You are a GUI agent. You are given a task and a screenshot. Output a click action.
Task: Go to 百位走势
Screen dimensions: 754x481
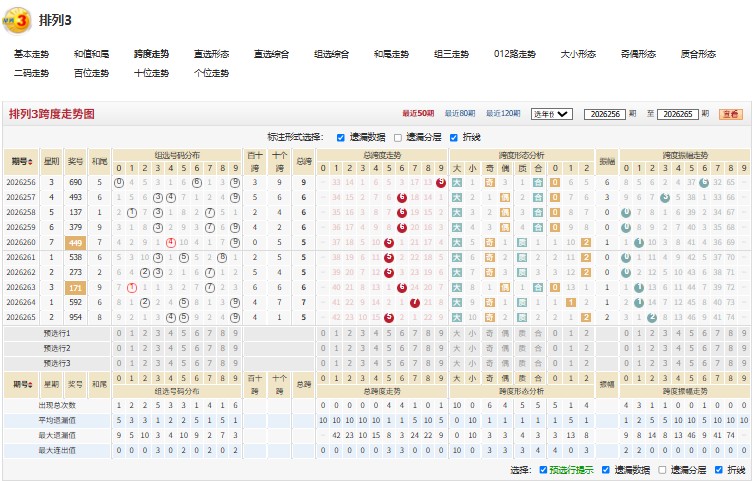coord(91,73)
